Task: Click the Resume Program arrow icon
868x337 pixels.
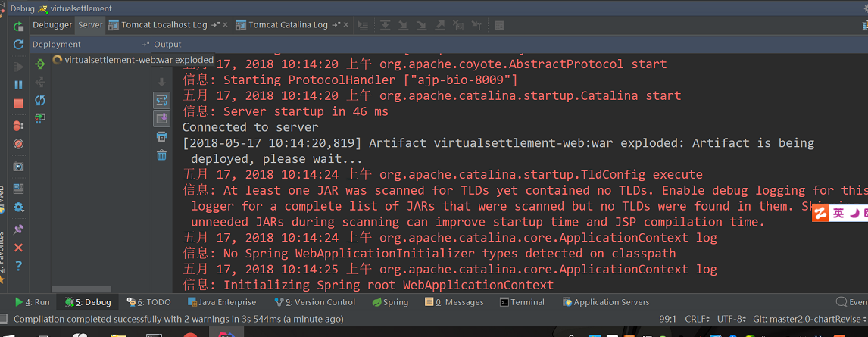Action: click(x=18, y=67)
